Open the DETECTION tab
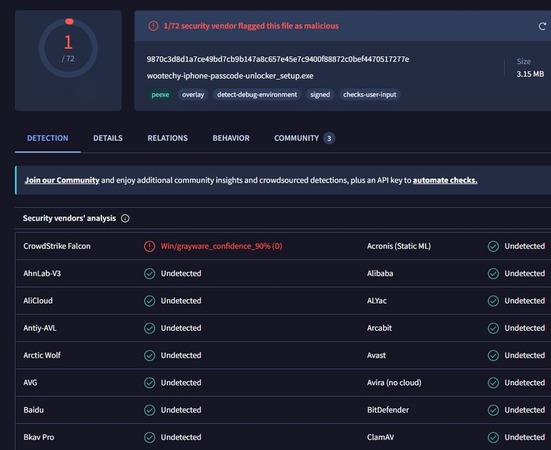The image size is (551, 450). 48,138
